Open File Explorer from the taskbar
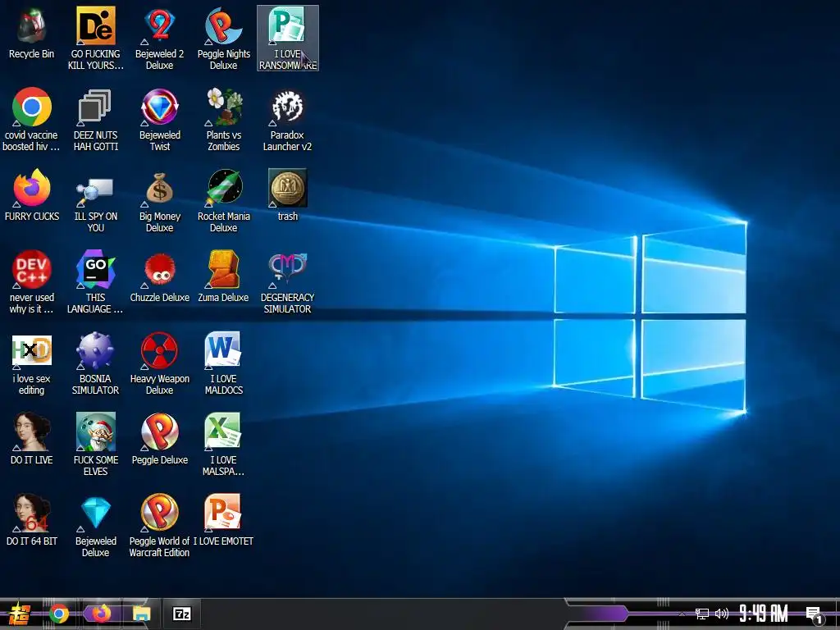 [141, 614]
